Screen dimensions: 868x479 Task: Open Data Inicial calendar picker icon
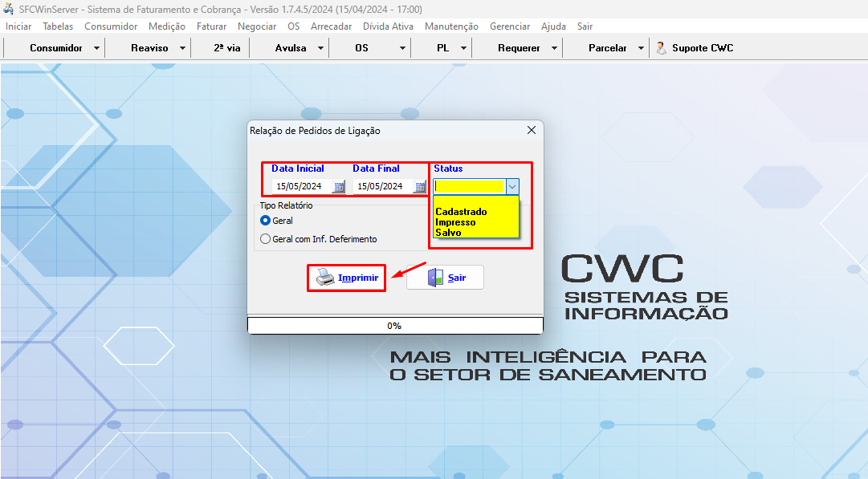pos(339,187)
